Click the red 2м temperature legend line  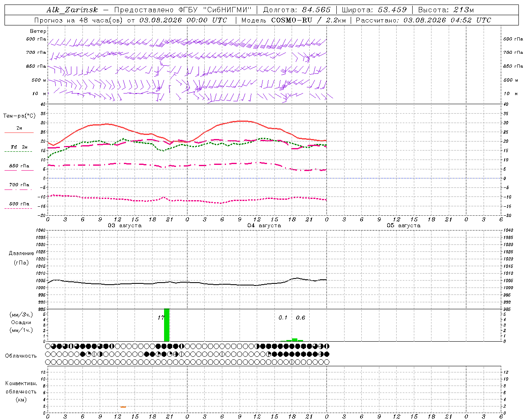[19, 132]
